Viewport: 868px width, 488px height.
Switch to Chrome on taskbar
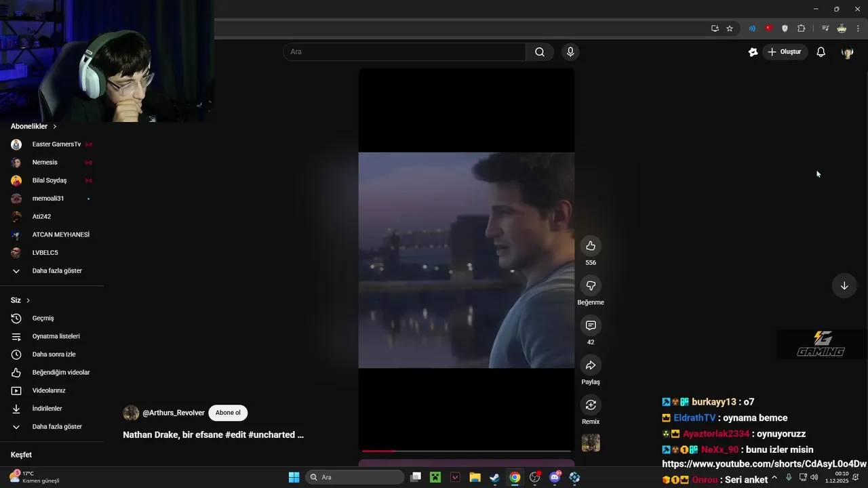point(515,477)
